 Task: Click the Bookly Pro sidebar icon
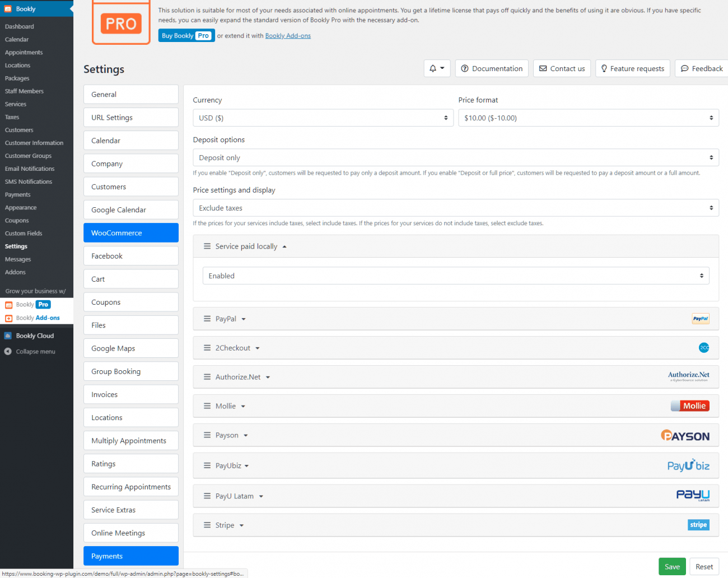click(x=8, y=305)
